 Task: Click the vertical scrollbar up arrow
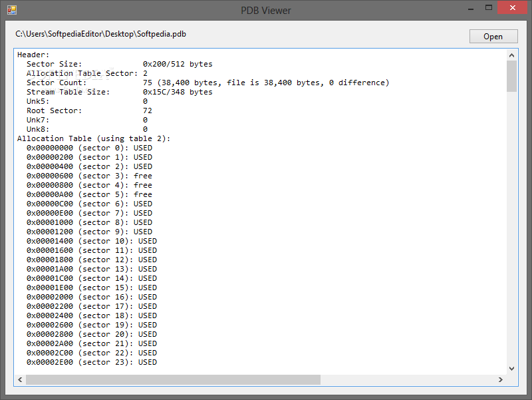(511, 55)
